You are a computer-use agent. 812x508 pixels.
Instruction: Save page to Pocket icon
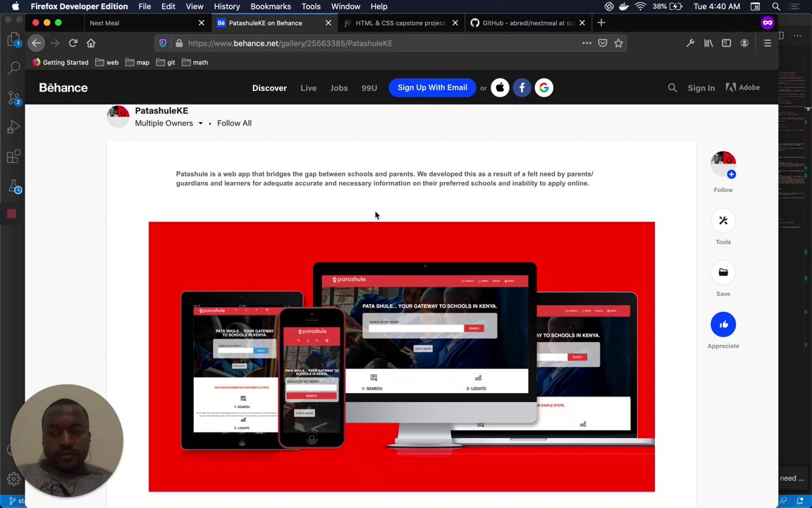(x=602, y=43)
